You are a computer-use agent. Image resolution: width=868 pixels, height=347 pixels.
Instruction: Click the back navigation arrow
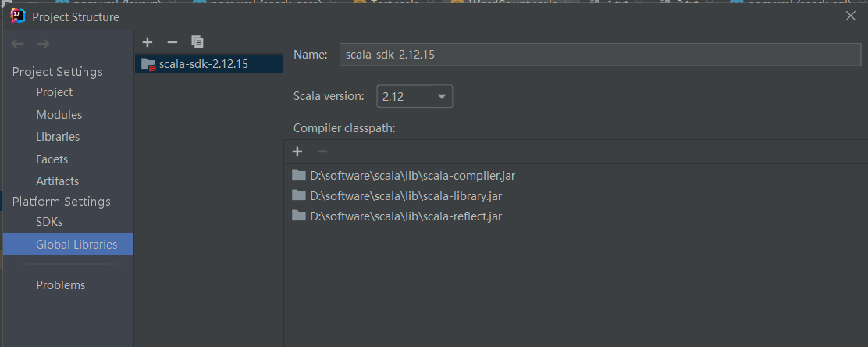pyautogui.click(x=18, y=44)
